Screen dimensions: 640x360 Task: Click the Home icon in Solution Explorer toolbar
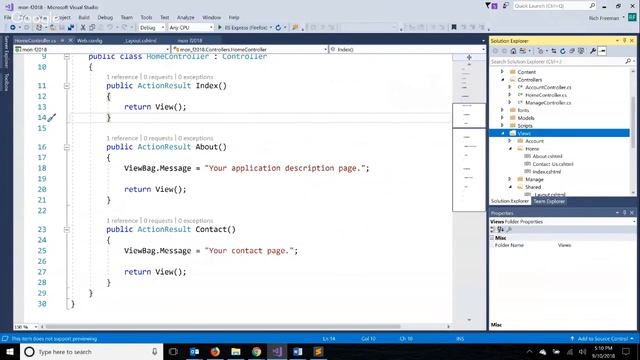pos(513,51)
